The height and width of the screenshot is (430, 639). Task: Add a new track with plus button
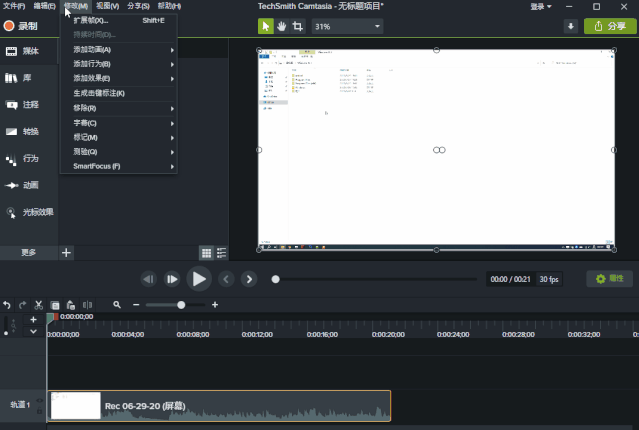pyautogui.click(x=33, y=320)
